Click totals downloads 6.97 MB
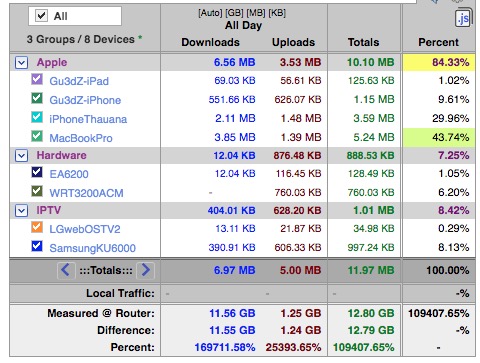This screenshot has width=480, height=363. pos(234,270)
